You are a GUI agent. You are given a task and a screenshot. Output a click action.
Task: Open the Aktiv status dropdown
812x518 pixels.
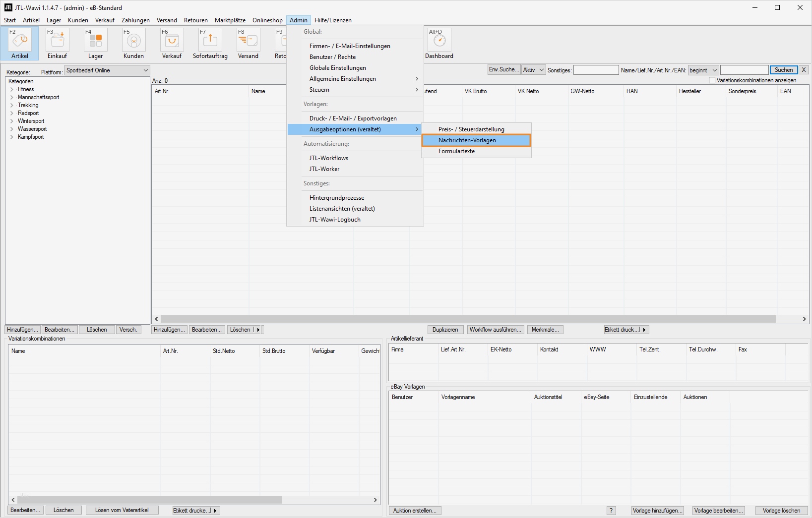pyautogui.click(x=533, y=70)
